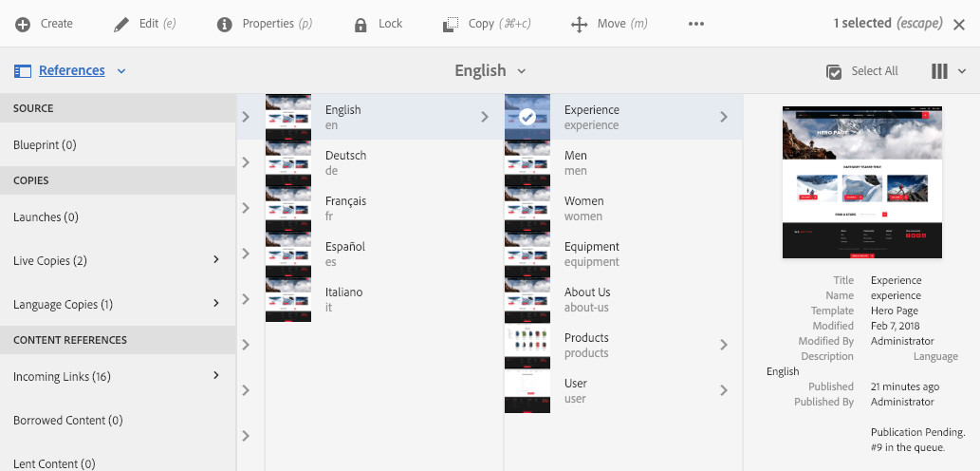
Task: Click the Select All checkmark icon
Action: [x=834, y=71]
